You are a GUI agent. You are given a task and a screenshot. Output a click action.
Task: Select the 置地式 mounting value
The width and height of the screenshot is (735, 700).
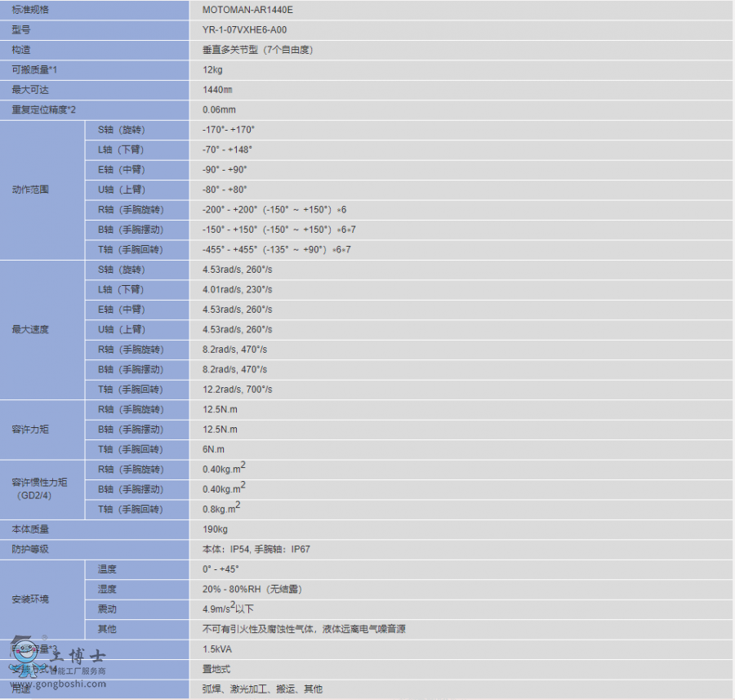[x=216, y=669]
